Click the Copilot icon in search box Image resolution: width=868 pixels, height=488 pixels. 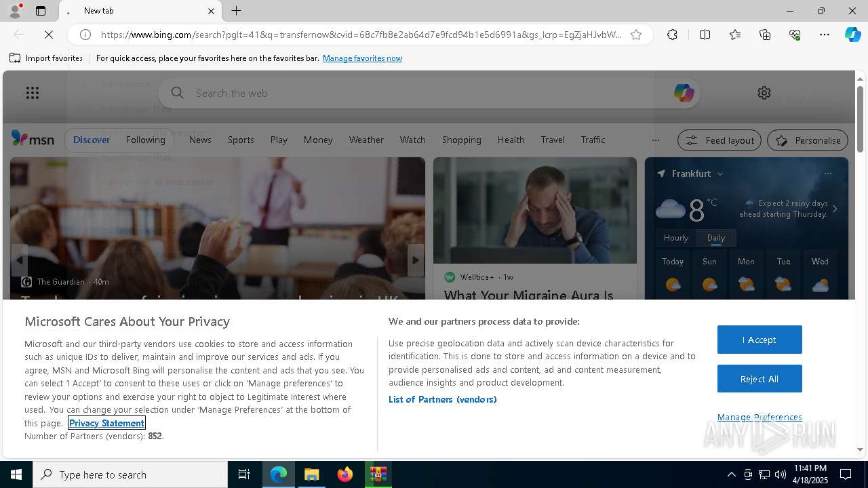pyautogui.click(x=684, y=93)
